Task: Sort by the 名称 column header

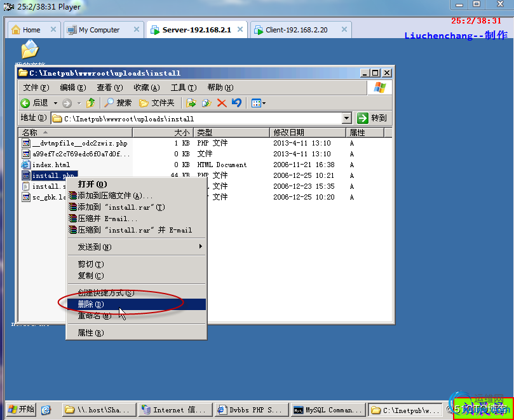Action: [x=76, y=132]
